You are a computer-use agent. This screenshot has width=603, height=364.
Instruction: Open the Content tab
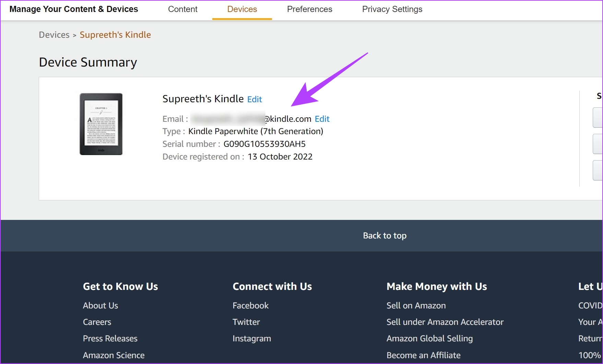coord(182,9)
